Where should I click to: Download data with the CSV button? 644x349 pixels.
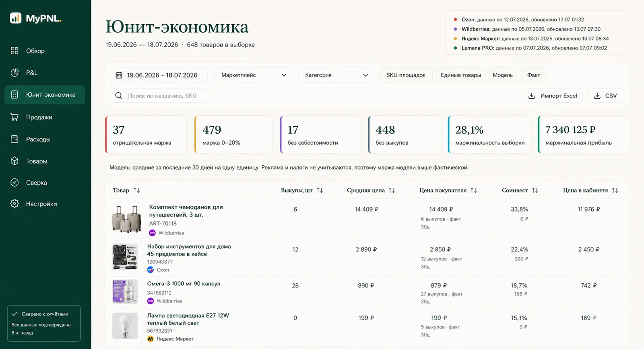coord(605,96)
